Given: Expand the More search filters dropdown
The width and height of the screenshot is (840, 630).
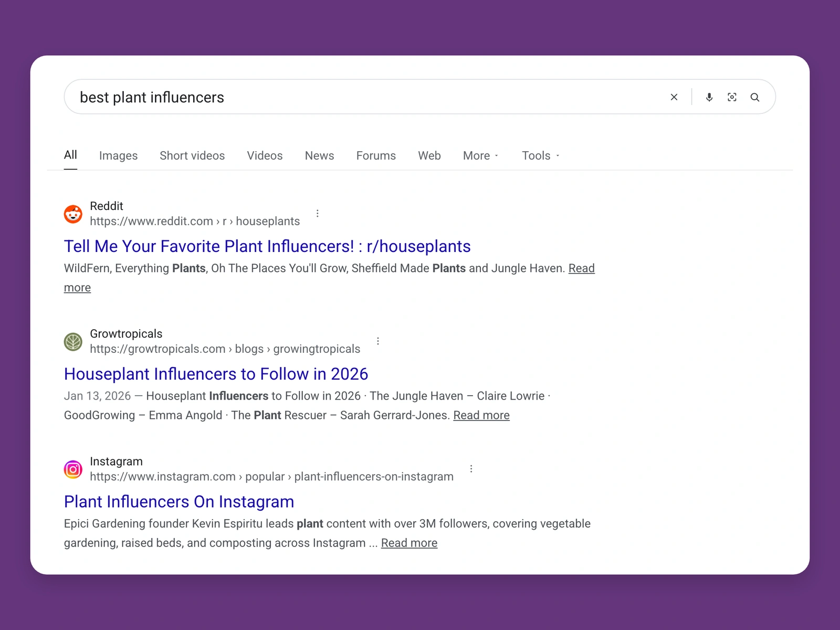Looking at the screenshot, I should [481, 156].
